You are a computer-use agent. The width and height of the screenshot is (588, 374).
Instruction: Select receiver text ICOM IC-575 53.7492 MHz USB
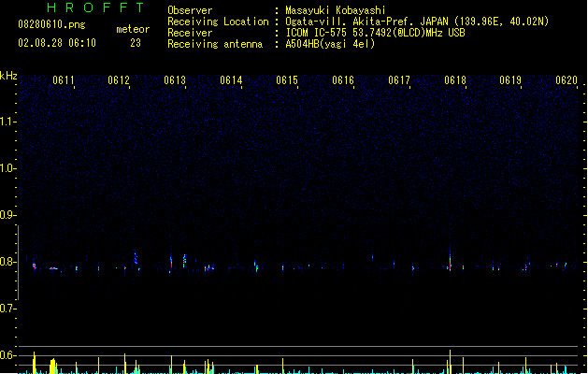(x=376, y=33)
